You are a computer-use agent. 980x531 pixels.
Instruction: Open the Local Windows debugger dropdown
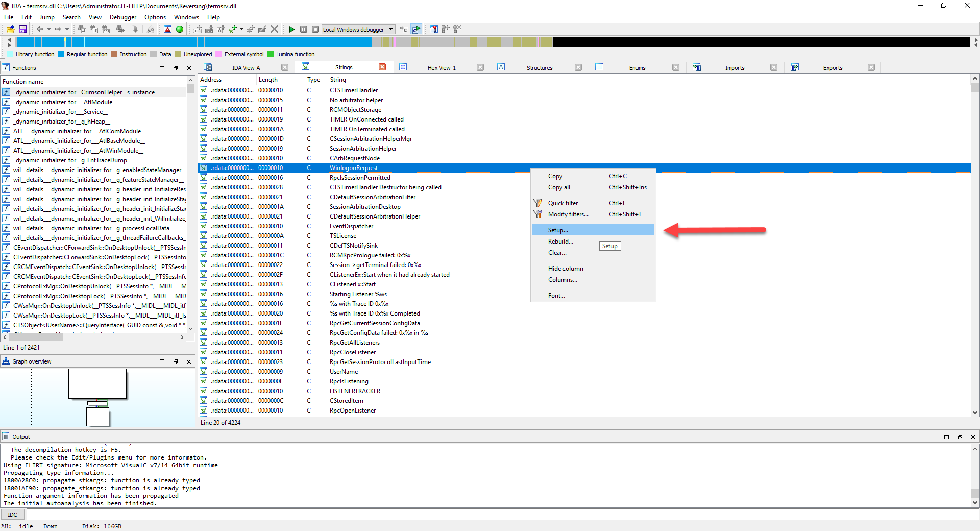[391, 29]
